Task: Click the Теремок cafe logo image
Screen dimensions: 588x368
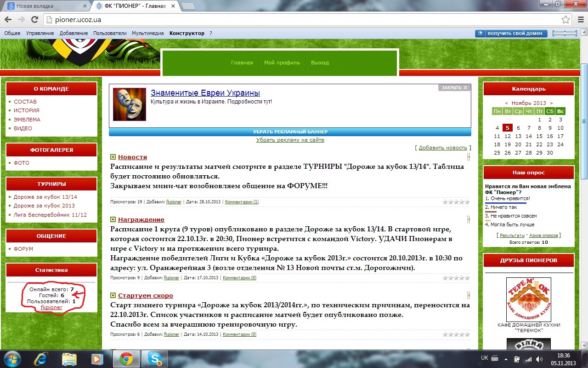Action: click(x=528, y=299)
